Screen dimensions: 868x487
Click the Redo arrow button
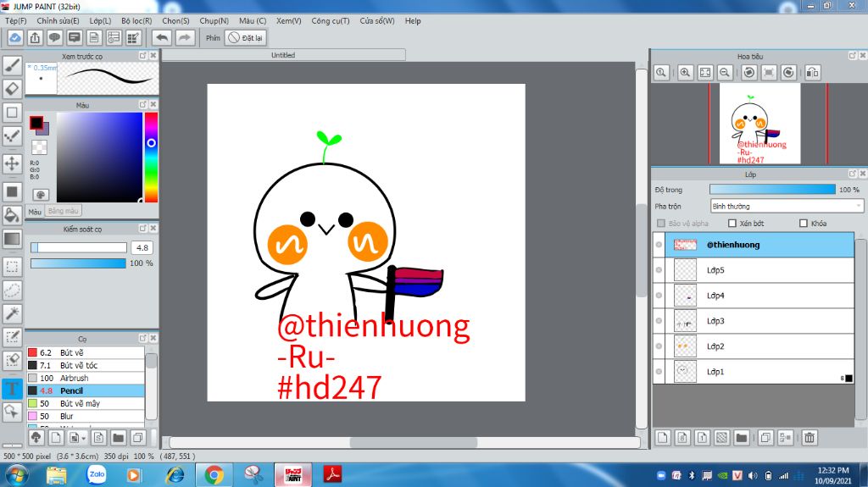(x=184, y=37)
